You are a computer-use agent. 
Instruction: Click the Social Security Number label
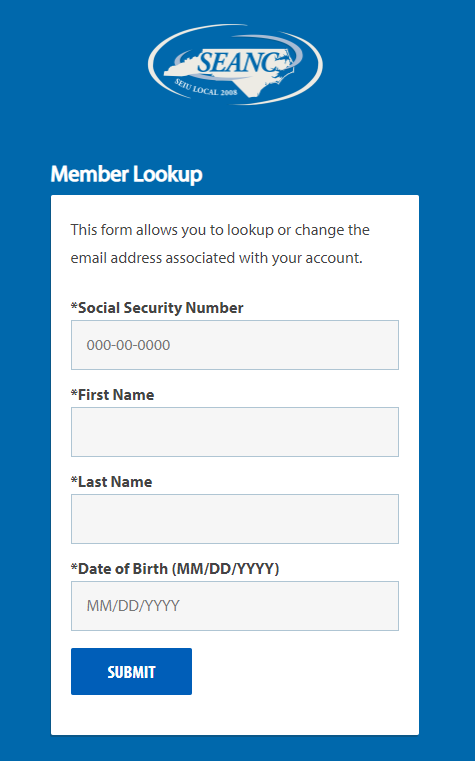tap(157, 308)
